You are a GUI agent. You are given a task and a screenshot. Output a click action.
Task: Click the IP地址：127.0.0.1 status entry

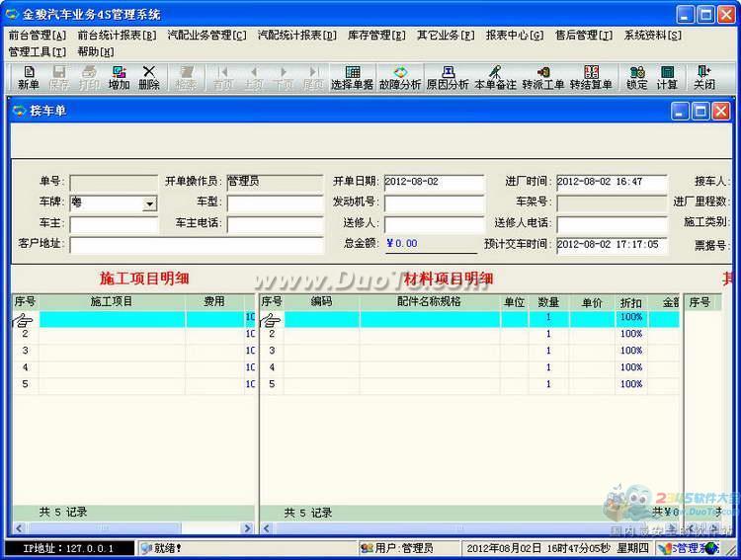coord(68,549)
